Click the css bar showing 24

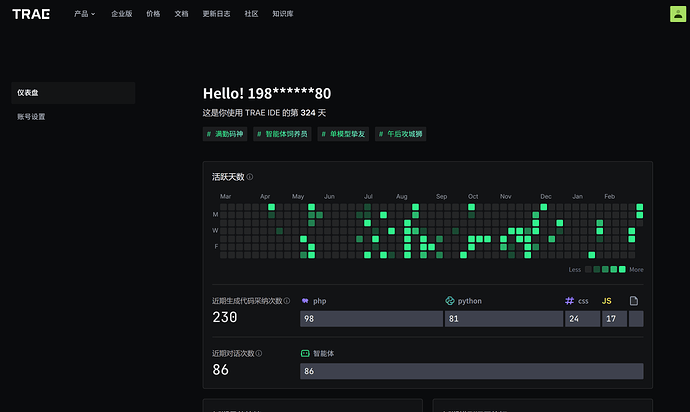tap(583, 319)
